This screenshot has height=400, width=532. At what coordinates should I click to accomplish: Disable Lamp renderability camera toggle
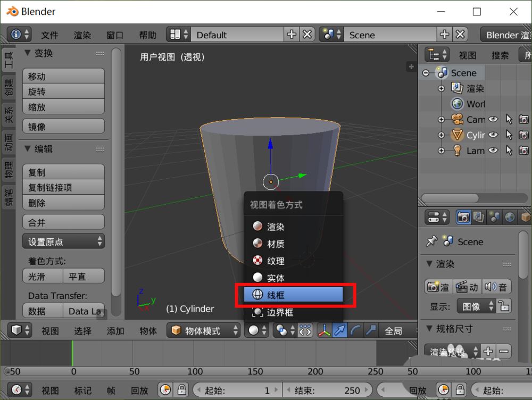(x=523, y=151)
